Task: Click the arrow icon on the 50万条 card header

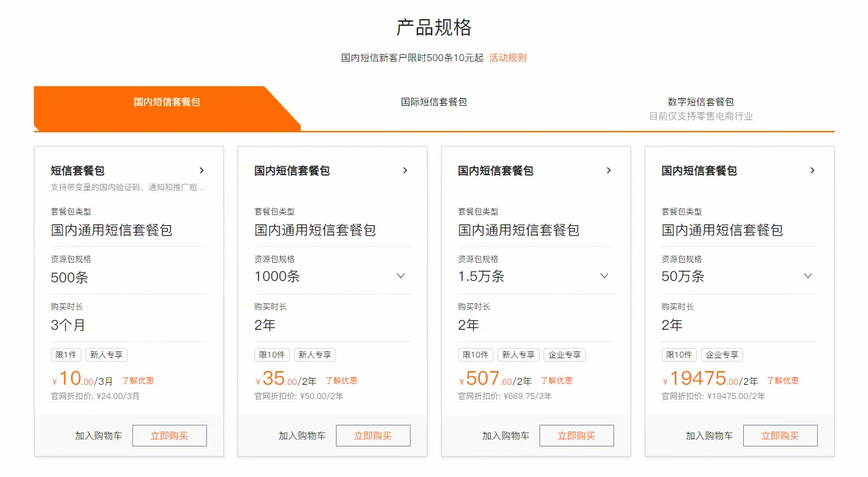Action: [812, 170]
